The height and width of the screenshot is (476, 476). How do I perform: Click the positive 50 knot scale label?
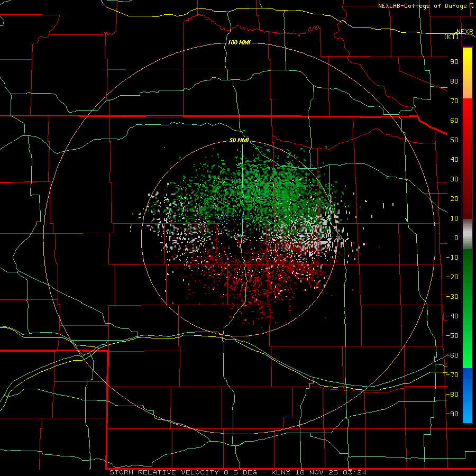pyautogui.click(x=454, y=140)
